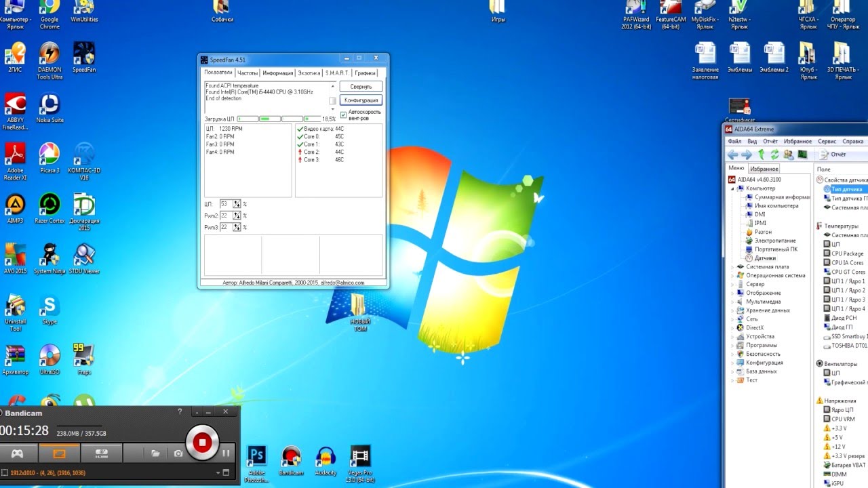Click AIDA64 back arrow toolbar icon
The width and height of the screenshot is (868, 488).
(x=732, y=155)
